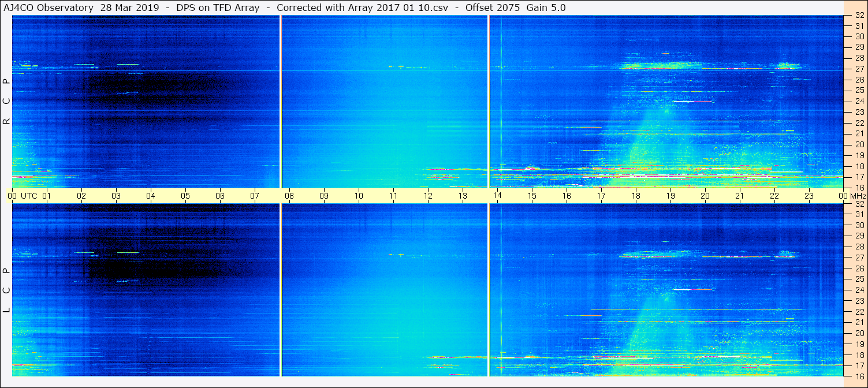Click the '00 UTC' start time marker

22,196
